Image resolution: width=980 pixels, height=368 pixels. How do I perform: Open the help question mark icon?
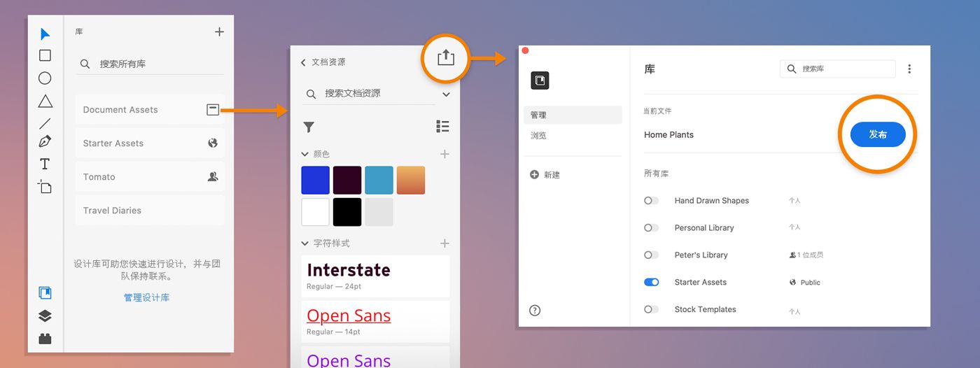click(x=535, y=311)
